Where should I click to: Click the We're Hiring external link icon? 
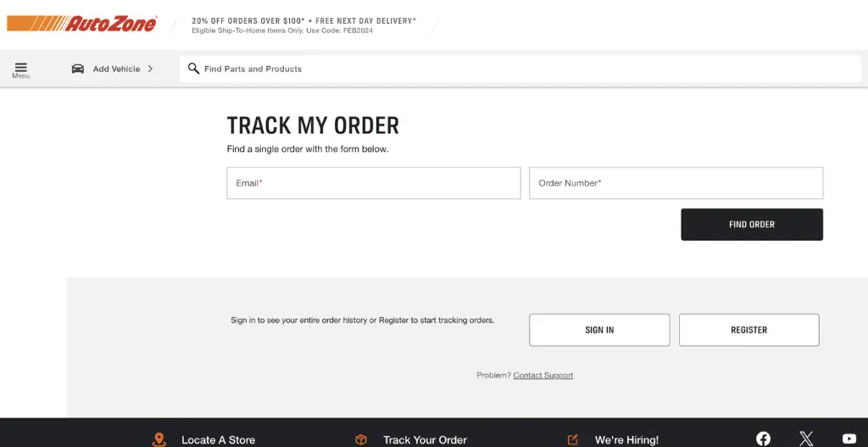(573, 439)
